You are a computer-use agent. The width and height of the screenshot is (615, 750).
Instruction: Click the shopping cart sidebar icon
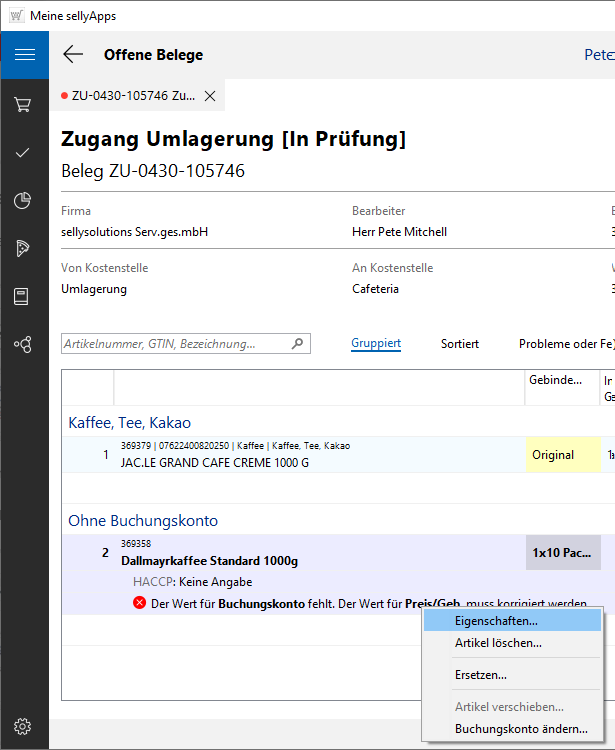23,104
